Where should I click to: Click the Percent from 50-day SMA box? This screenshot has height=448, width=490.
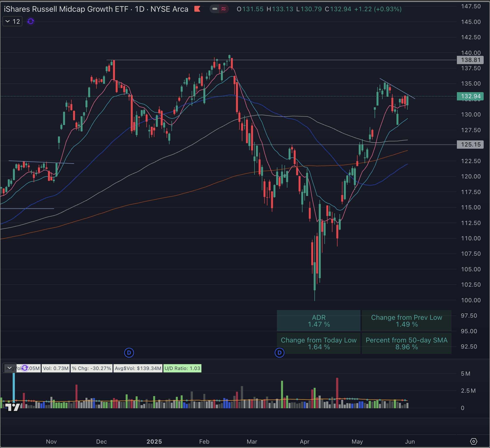[406, 343]
